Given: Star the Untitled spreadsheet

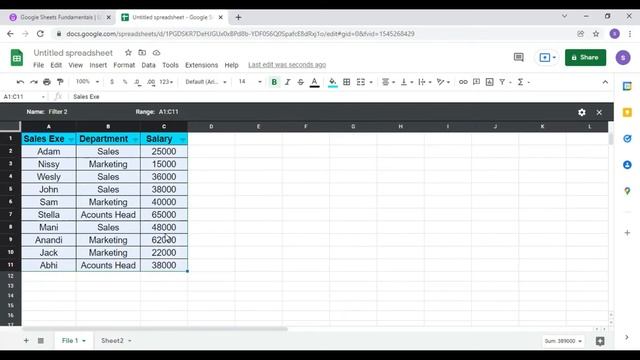Looking at the screenshot, I should point(128,53).
